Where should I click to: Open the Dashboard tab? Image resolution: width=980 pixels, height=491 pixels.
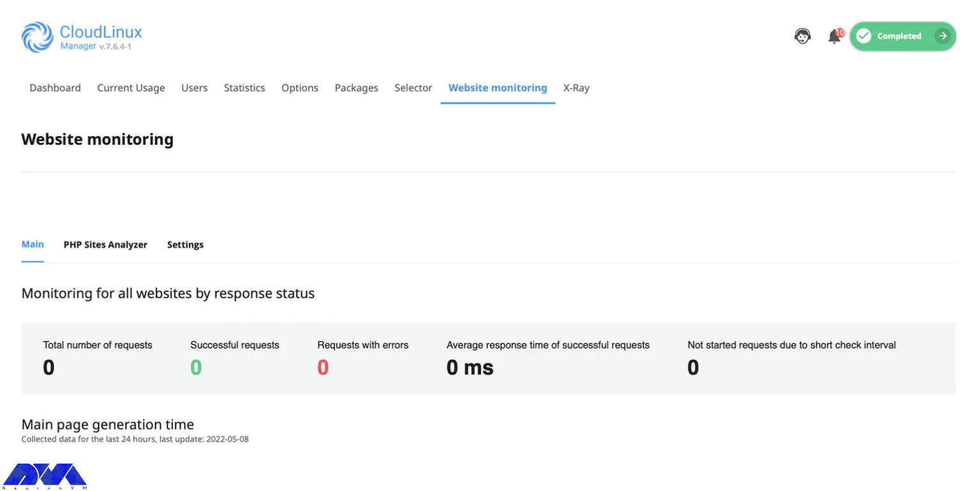tap(56, 88)
